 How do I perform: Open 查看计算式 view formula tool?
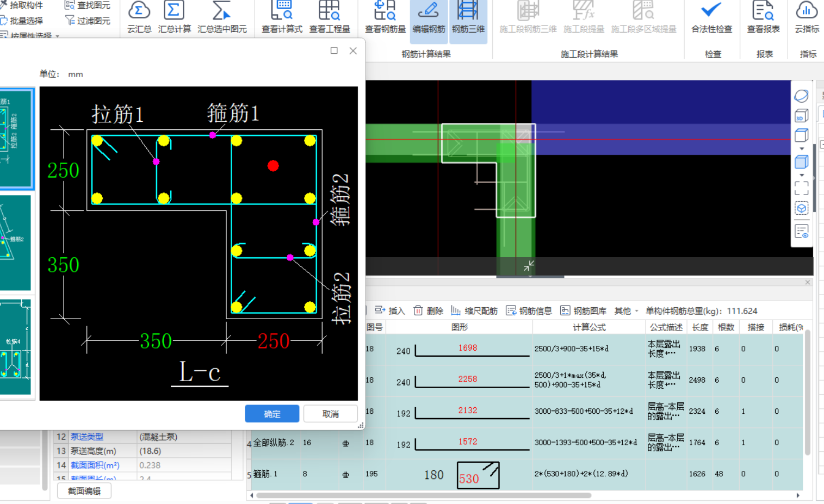[282, 18]
